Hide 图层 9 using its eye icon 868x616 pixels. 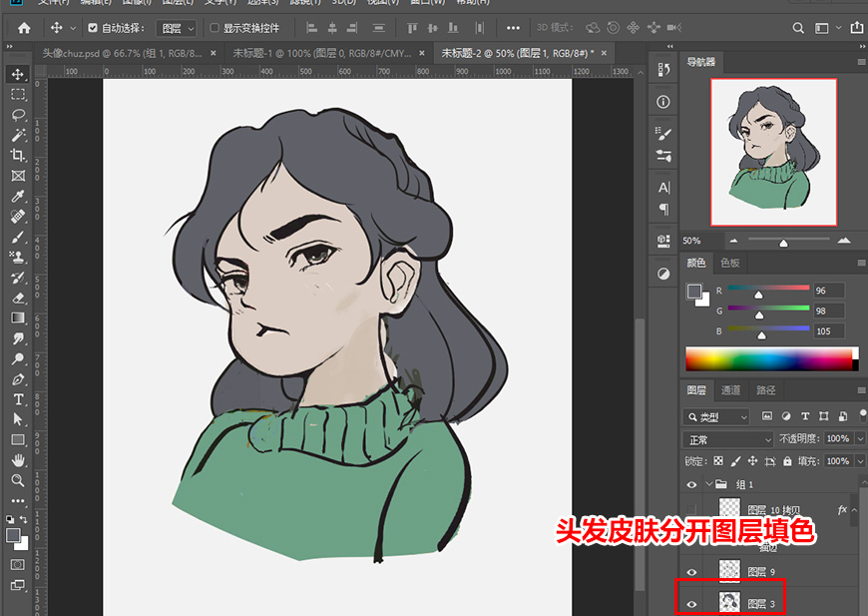[x=692, y=572]
